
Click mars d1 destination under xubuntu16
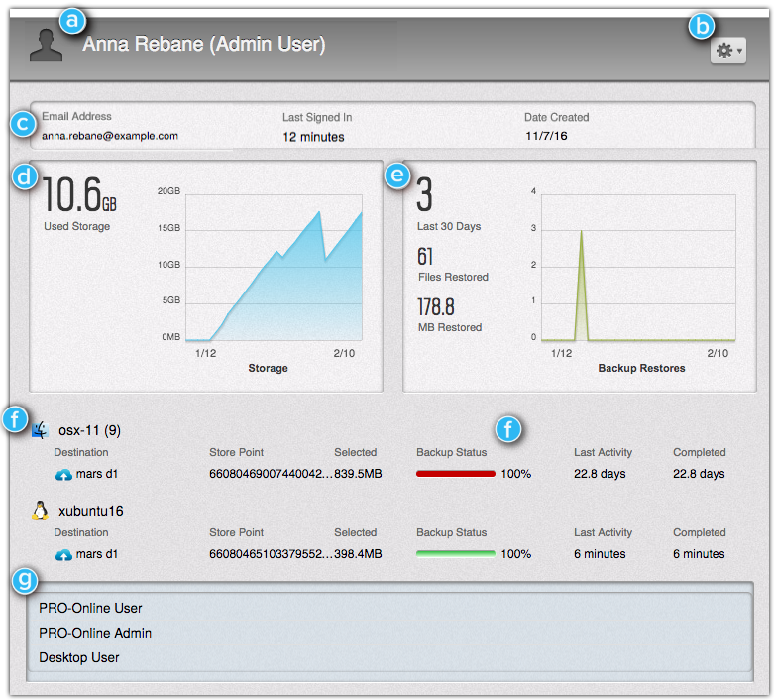pyautogui.click(x=97, y=554)
